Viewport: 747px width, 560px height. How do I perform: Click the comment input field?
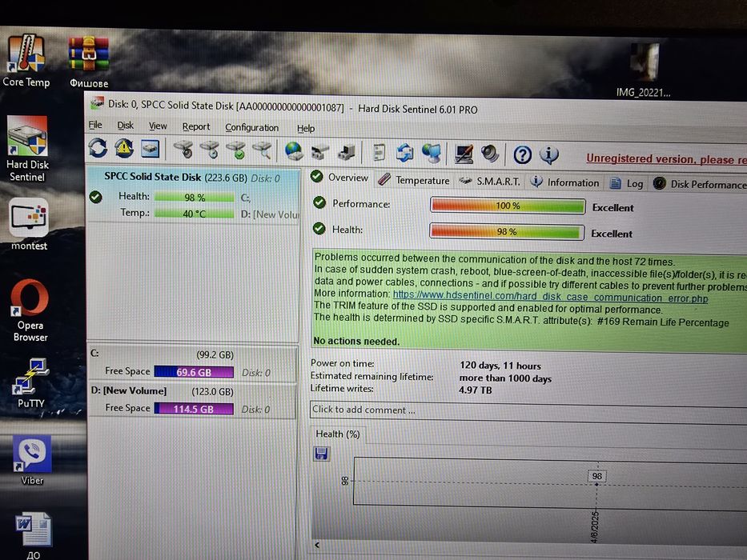pos(528,410)
